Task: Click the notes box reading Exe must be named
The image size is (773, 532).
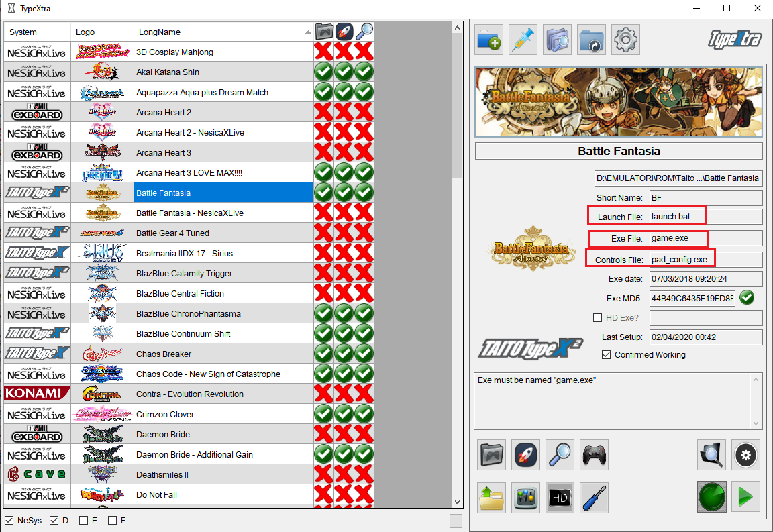Action: pos(617,401)
